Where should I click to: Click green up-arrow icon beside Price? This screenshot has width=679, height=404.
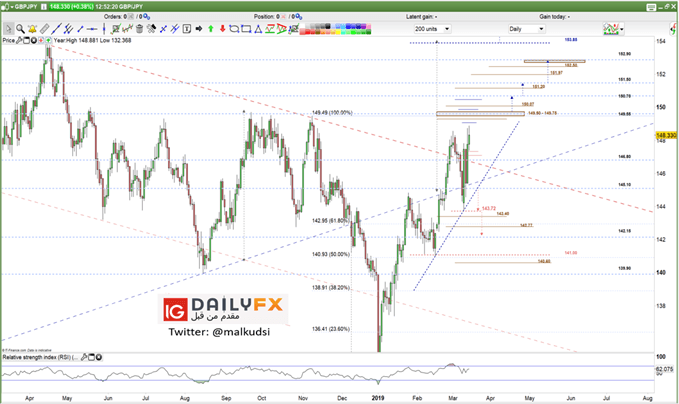click(48, 40)
